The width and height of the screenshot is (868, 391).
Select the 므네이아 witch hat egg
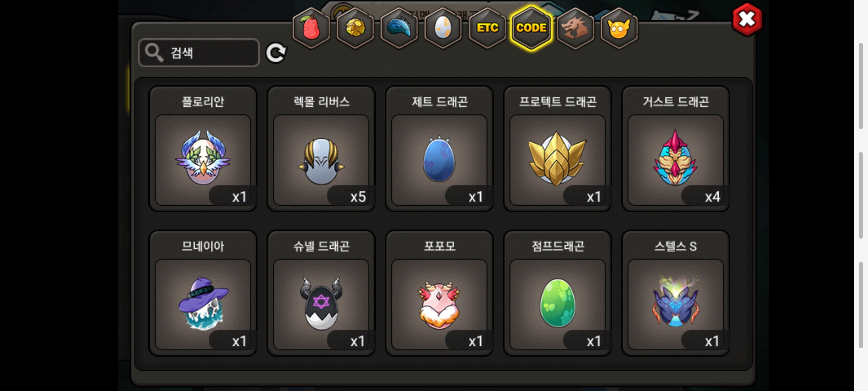[x=203, y=293]
